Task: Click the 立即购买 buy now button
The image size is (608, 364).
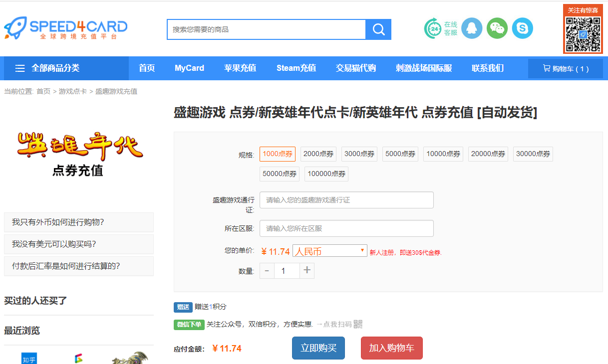Action: [x=318, y=348]
